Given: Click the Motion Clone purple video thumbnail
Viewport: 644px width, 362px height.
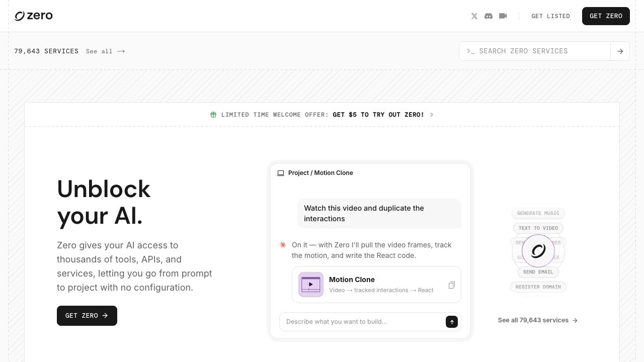Looking at the screenshot, I should (x=311, y=285).
